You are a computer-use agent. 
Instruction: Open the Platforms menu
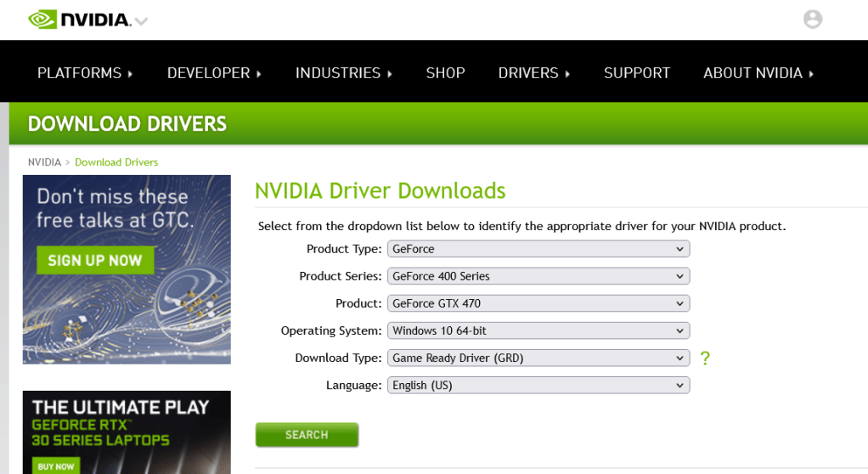85,73
